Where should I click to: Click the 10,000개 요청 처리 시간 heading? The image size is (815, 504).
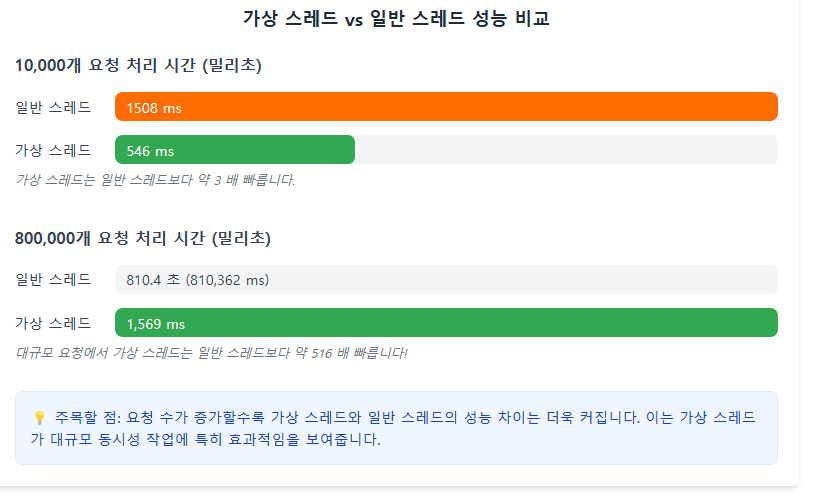pos(138,65)
